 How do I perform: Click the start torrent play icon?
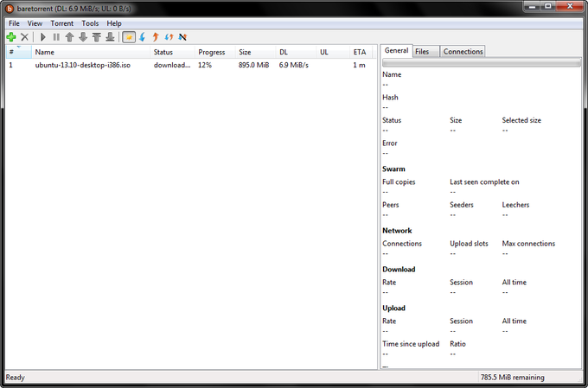pyautogui.click(x=42, y=37)
